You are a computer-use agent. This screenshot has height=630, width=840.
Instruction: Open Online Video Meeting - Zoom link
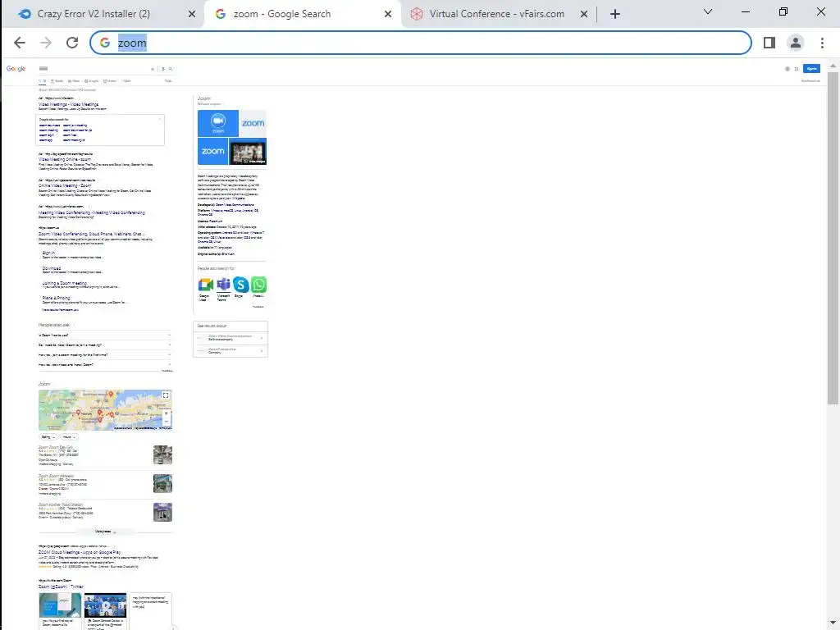[65, 185]
